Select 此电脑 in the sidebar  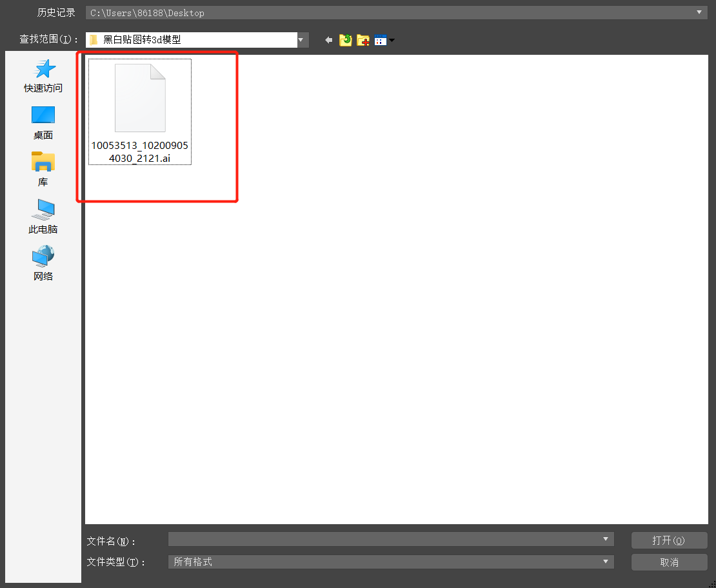[43, 216]
